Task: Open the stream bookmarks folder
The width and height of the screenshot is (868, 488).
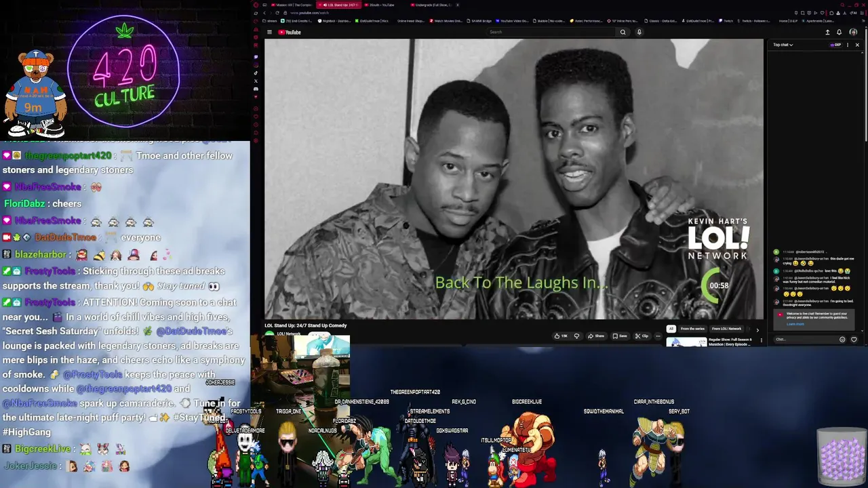Action: (269, 21)
